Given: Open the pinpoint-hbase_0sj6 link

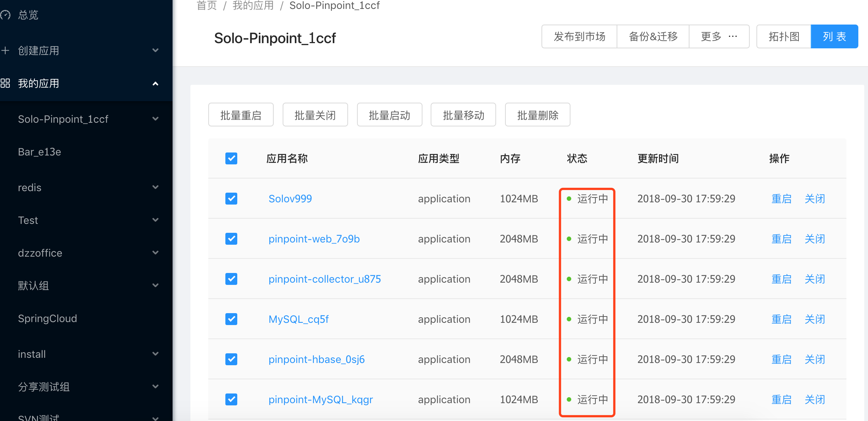Looking at the screenshot, I should coord(316,359).
